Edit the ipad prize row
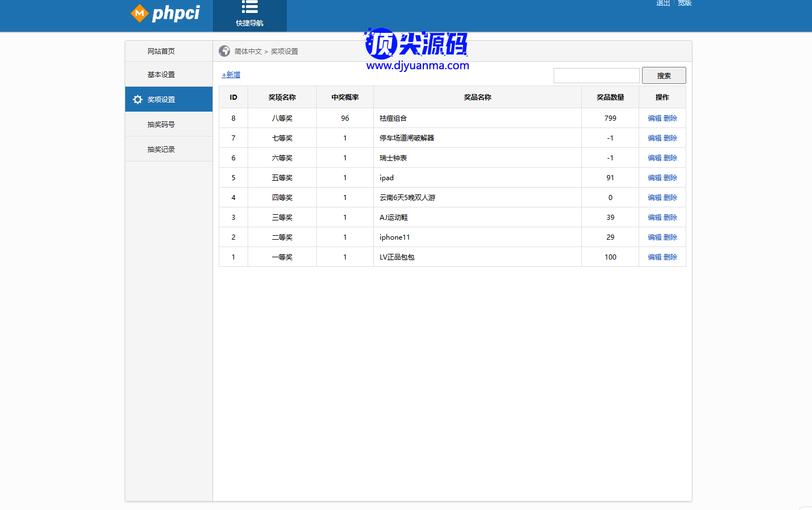The height and width of the screenshot is (510, 812). [x=654, y=178]
